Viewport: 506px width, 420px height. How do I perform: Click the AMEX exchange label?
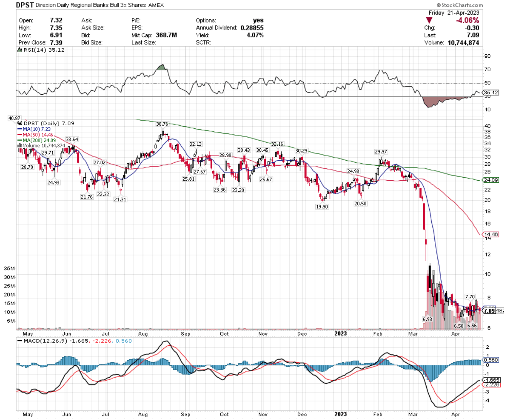point(156,5)
